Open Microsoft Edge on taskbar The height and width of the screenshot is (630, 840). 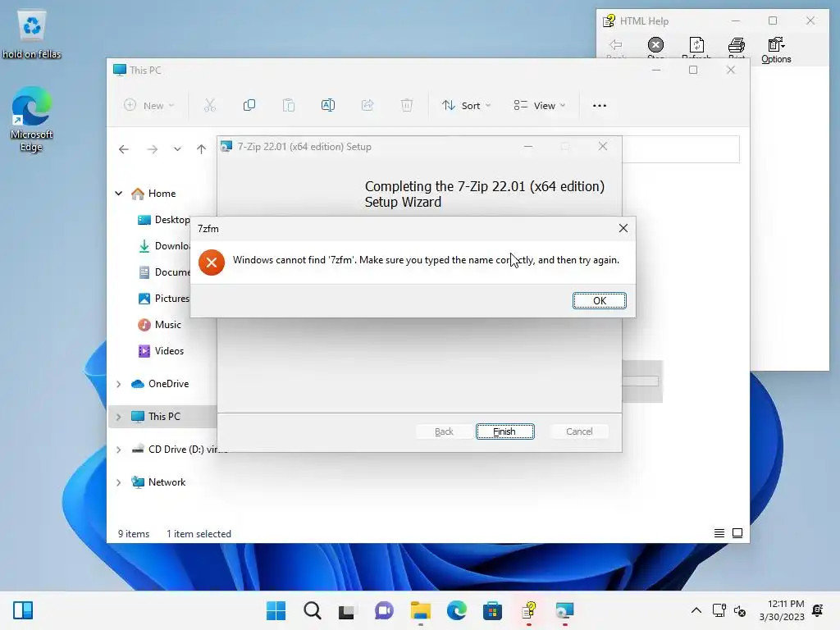click(x=456, y=610)
